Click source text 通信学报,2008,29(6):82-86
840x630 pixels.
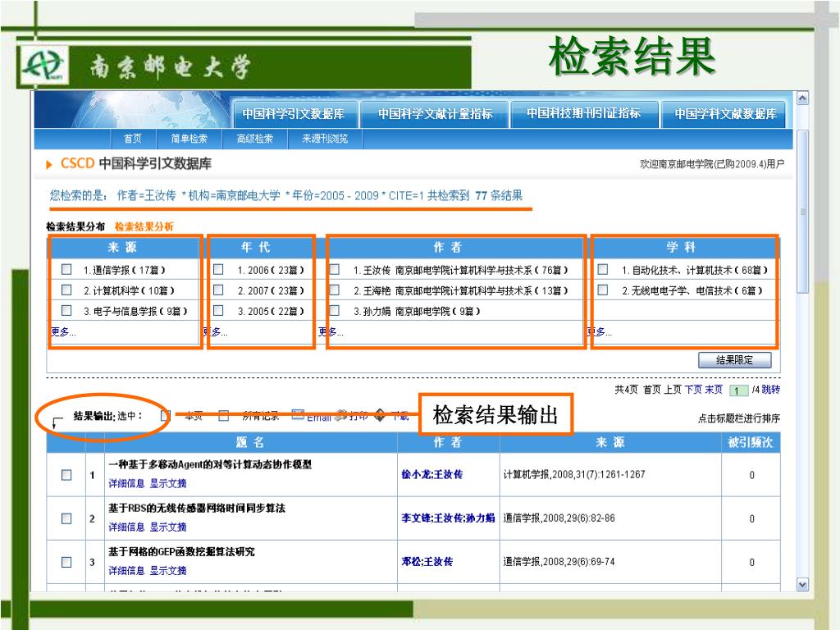pos(559,518)
